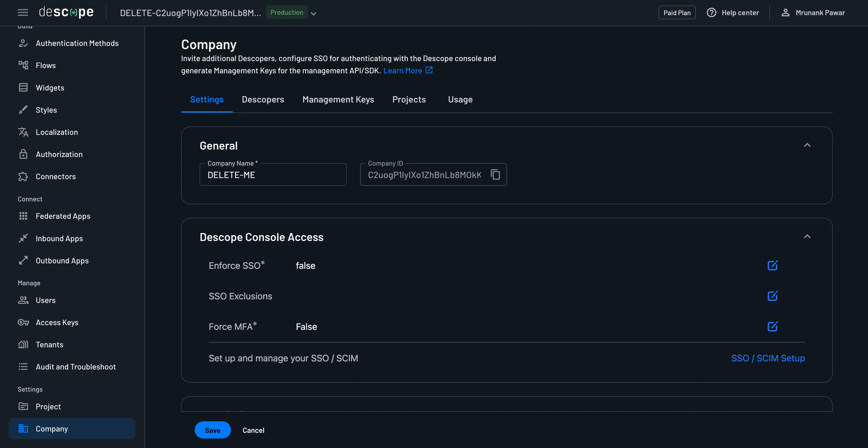Collapse the Descope Console Access section
Screen dimensions: 868x448
pyautogui.click(x=807, y=236)
